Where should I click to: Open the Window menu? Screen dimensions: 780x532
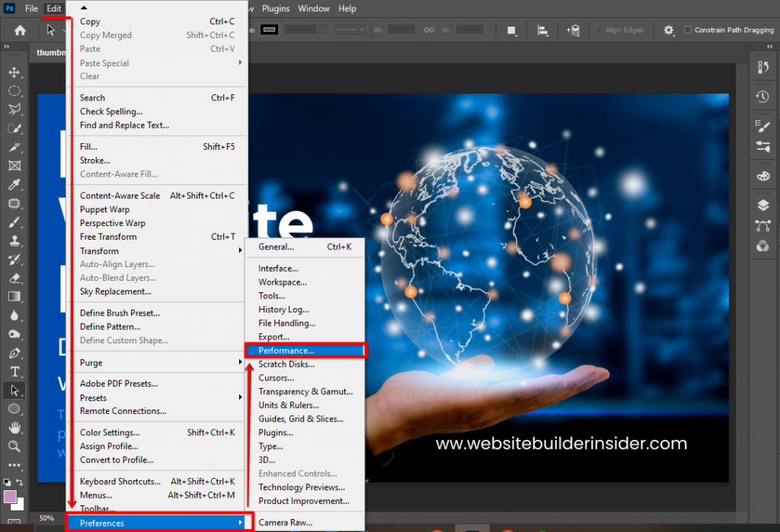pyautogui.click(x=313, y=8)
